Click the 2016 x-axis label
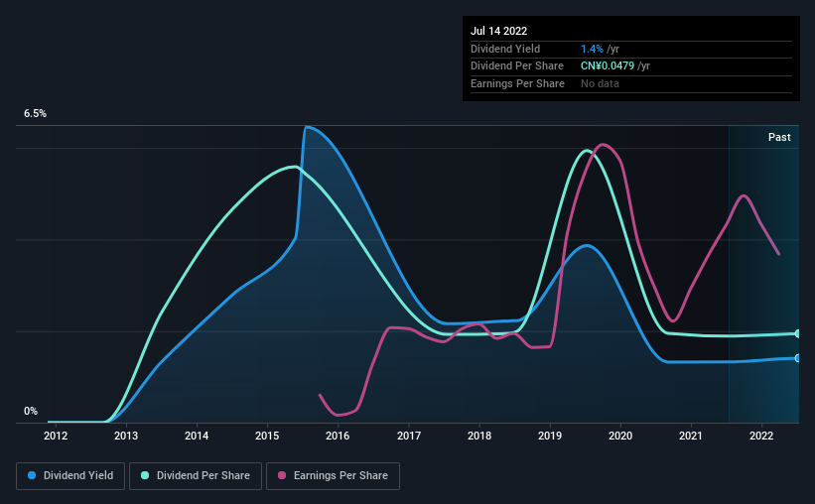The width and height of the screenshot is (815, 504). click(x=338, y=436)
